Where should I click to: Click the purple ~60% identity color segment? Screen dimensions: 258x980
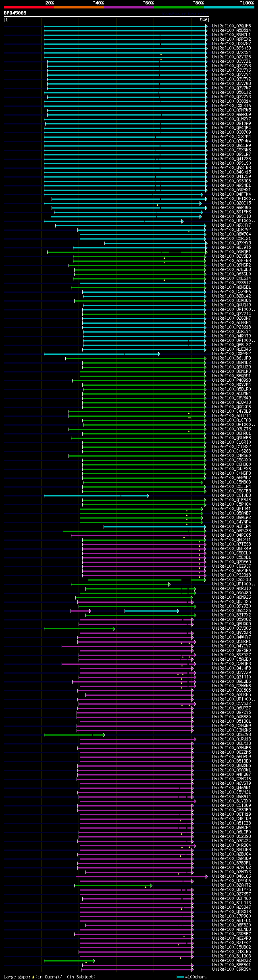tap(129, 7)
